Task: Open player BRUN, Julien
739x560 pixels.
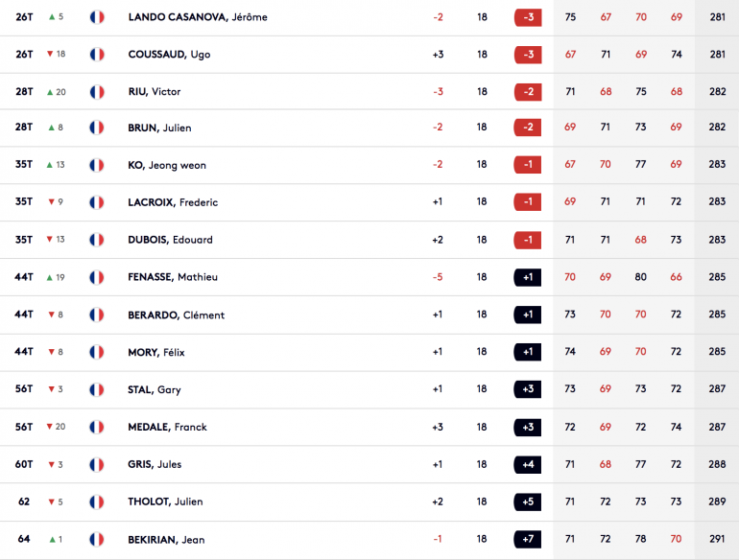Action: pos(159,128)
